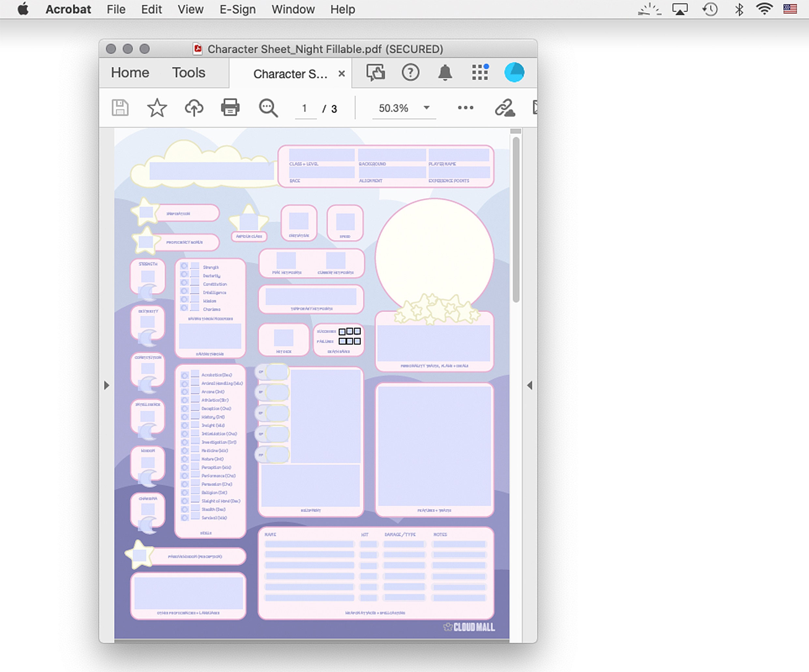
Task: Open your account profile avatar
Action: (x=515, y=72)
